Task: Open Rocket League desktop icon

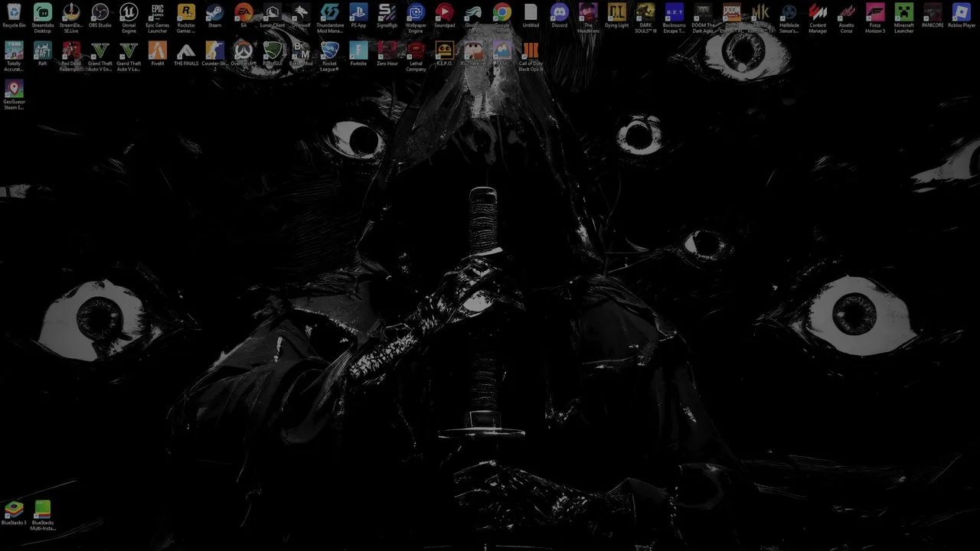Action: [x=330, y=57]
